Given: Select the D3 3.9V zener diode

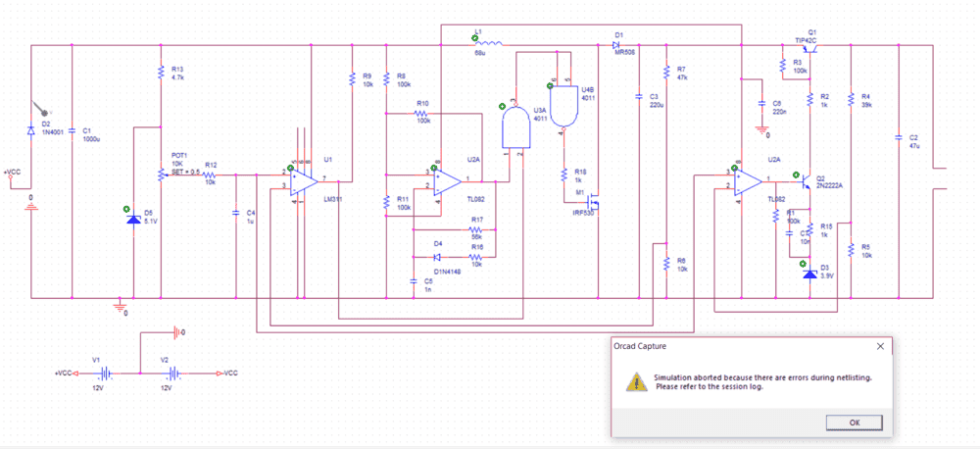Looking at the screenshot, I should click(808, 274).
